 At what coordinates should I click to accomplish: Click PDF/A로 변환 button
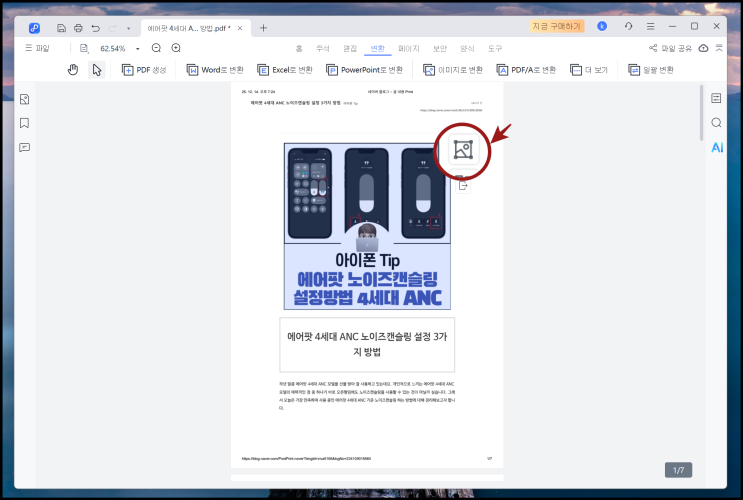point(526,70)
